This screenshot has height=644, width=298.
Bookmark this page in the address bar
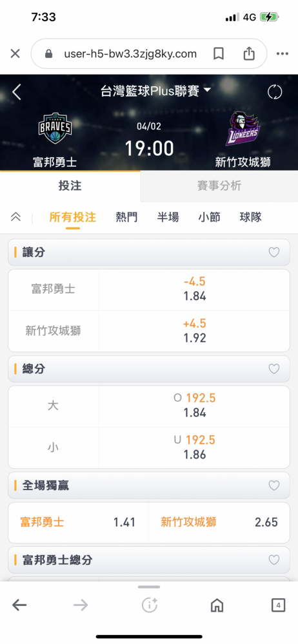(x=219, y=54)
